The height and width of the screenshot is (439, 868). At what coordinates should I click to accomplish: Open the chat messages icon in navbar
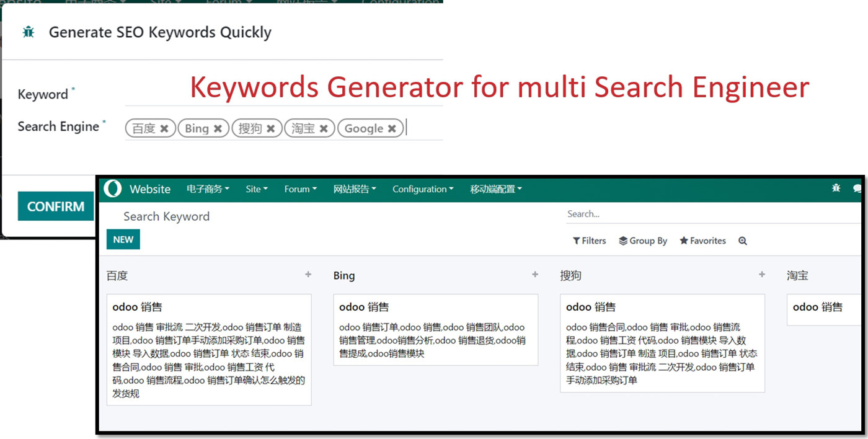(x=857, y=188)
